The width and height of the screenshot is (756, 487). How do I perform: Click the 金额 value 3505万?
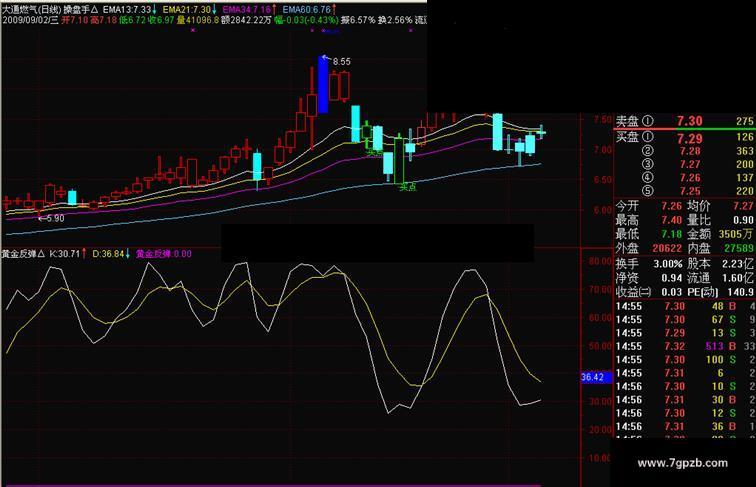736,234
